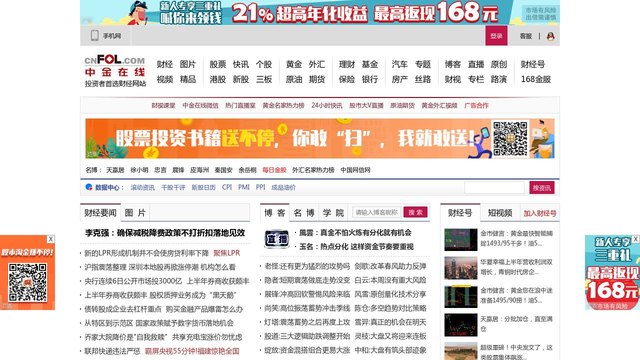Open 滚动资讯 data center link
The height and width of the screenshot is (360, 640).
pos(142,187)
